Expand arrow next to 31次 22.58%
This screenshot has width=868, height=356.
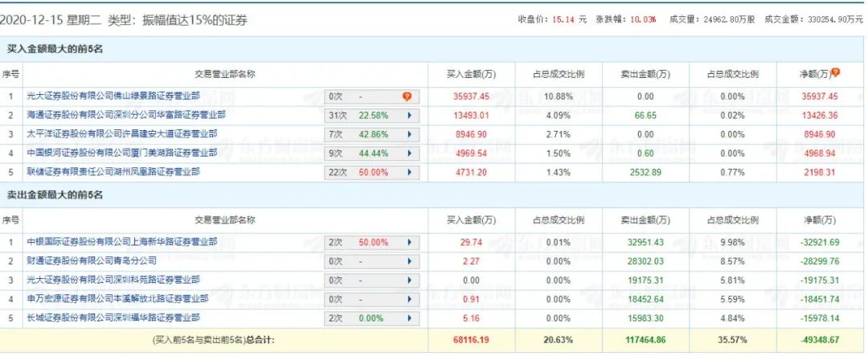410,115
